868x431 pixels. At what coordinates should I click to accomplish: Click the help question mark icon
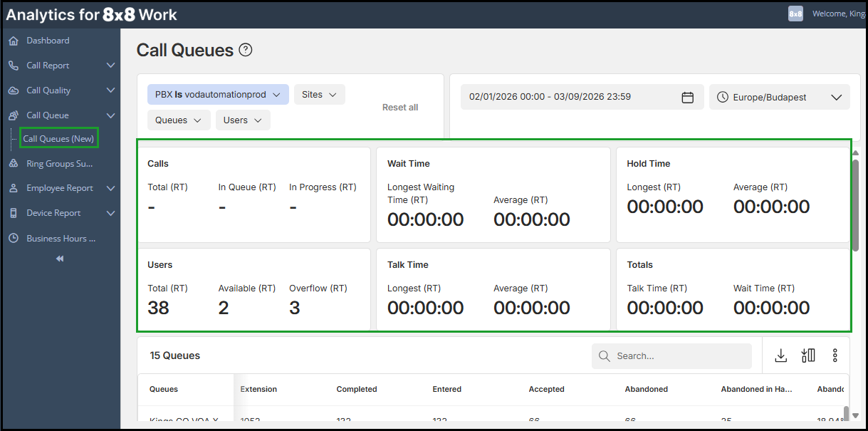coord(246,50)
